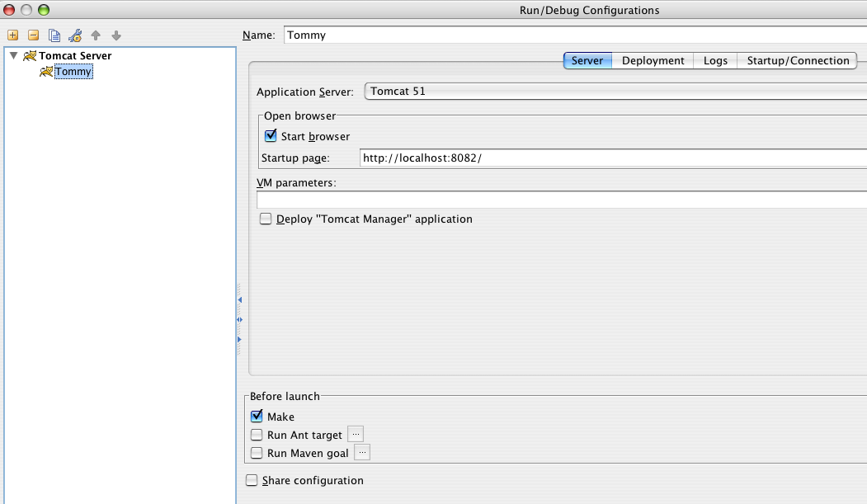Click the move configuration up arrow

coord(96,35)
